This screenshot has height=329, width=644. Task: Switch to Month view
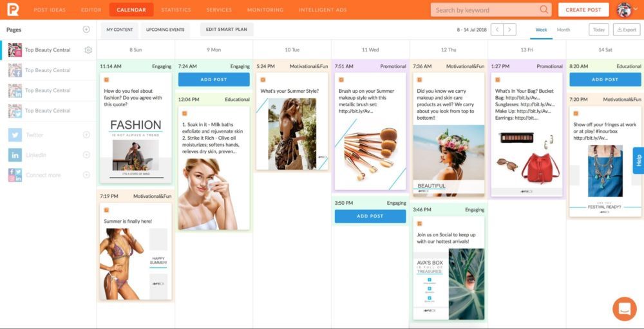tap(563, 30)
